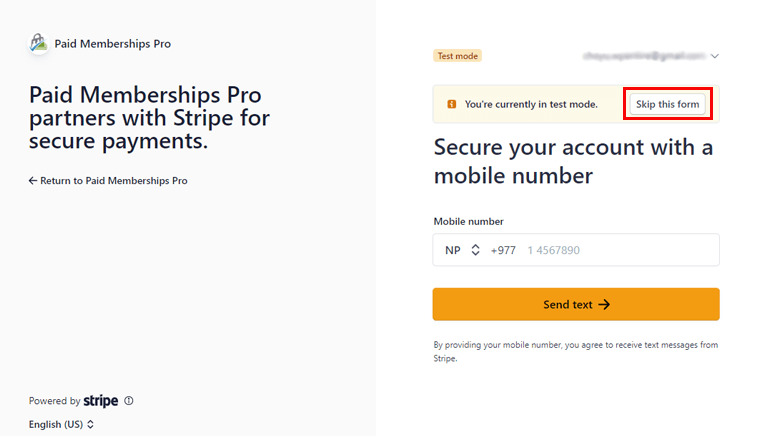Viewport: 760px width, 436px height.
Task: Open the NP country code selector
Action: [x=462, y=250]
